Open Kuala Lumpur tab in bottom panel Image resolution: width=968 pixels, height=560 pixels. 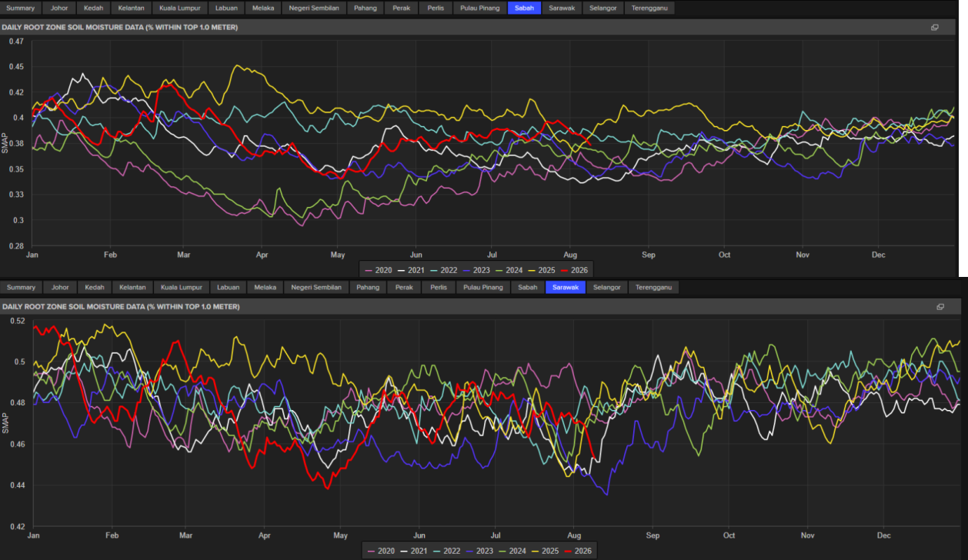[x=182, y=288]
